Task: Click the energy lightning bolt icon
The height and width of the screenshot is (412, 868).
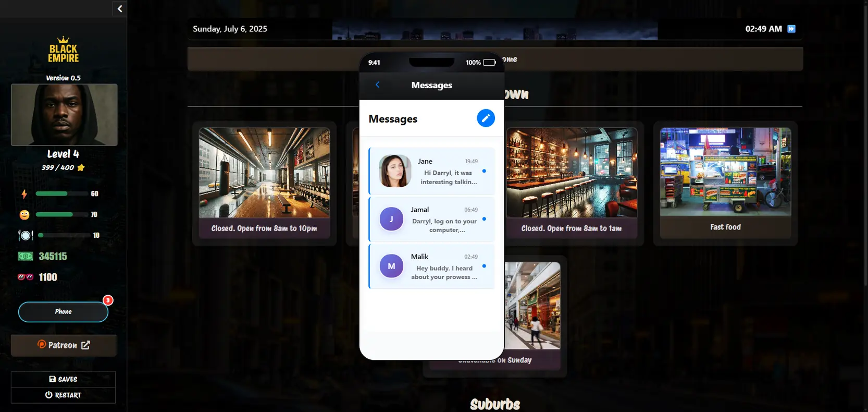Action: click(x=24, y=194)
